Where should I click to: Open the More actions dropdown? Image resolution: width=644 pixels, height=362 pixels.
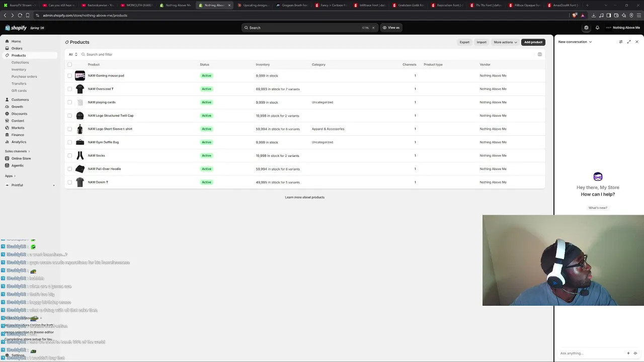click(x=505, y=42)
